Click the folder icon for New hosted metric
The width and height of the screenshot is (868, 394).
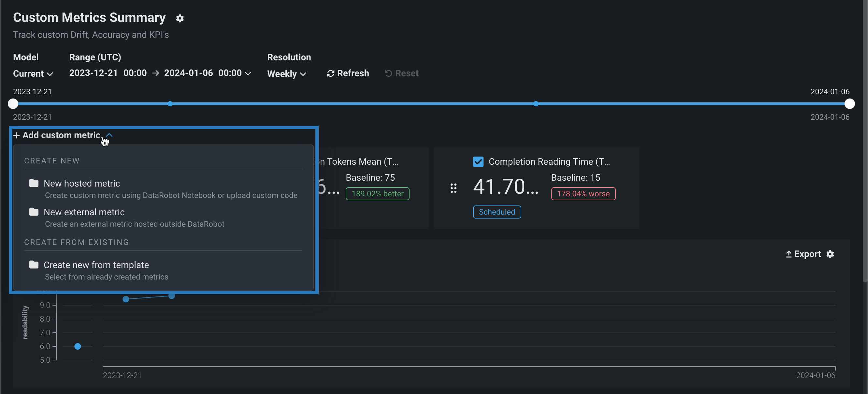click(34, 183)
